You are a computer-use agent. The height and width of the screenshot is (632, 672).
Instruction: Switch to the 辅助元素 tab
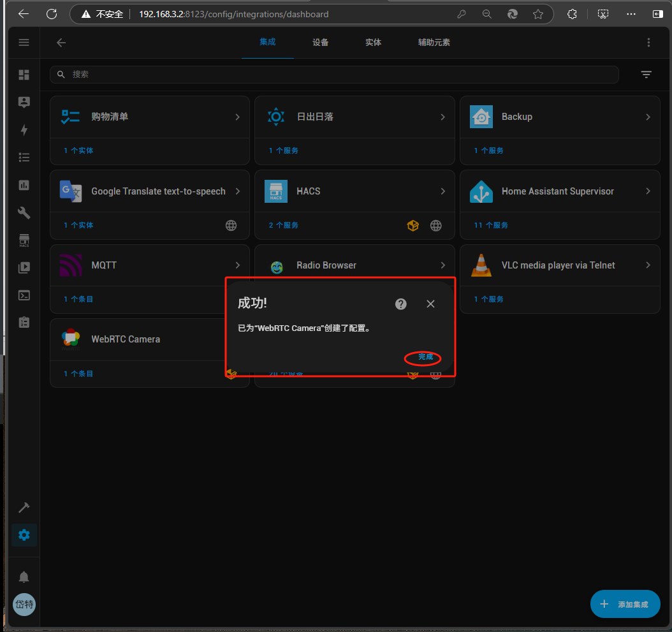click(434, 43)
